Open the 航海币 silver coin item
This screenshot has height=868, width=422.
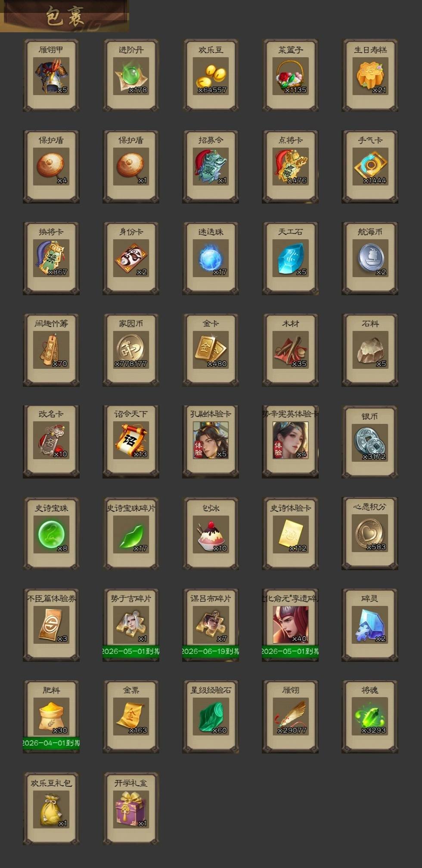tap(370, 258)
